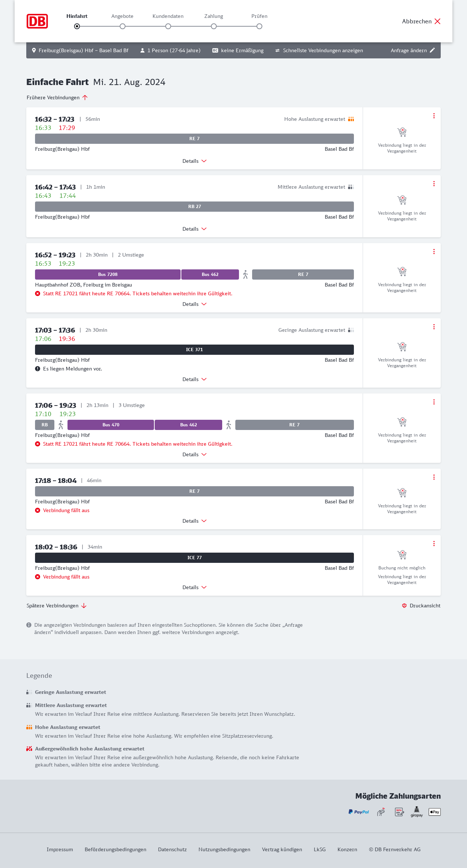Open three-dot menu for 16:32 connection
467x868 pixels.
[434, 116]
